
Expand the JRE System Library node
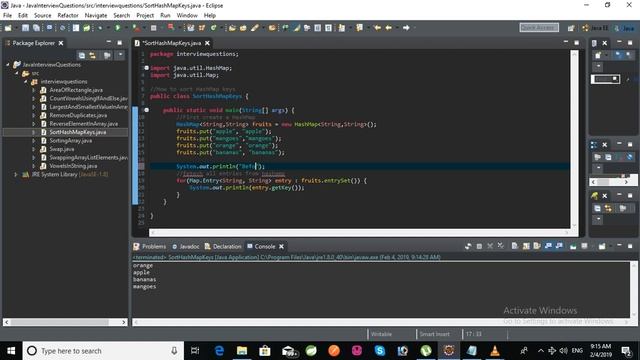coord(16,174)
